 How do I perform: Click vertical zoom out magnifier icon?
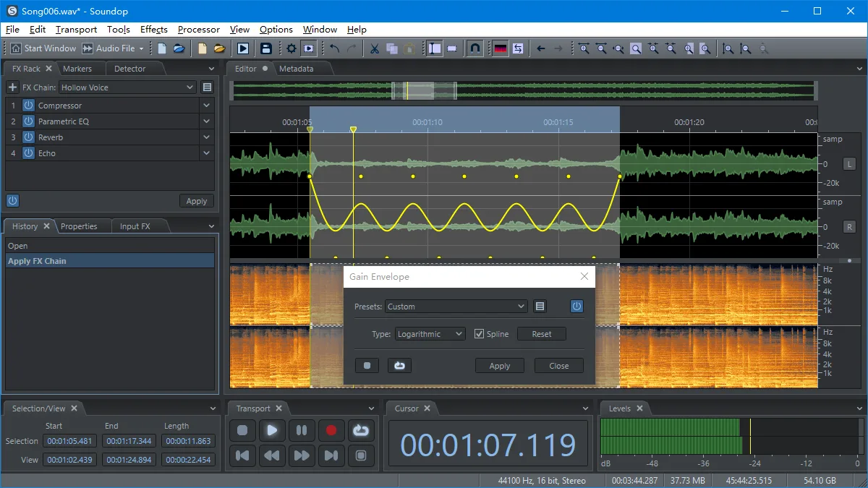[746, 48]
